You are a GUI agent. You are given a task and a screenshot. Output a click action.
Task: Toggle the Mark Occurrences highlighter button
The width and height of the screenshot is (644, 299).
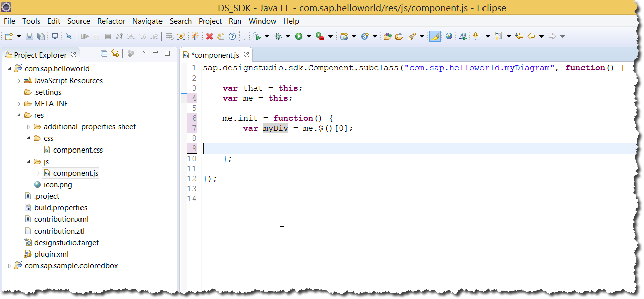click(x=435, y=36)
